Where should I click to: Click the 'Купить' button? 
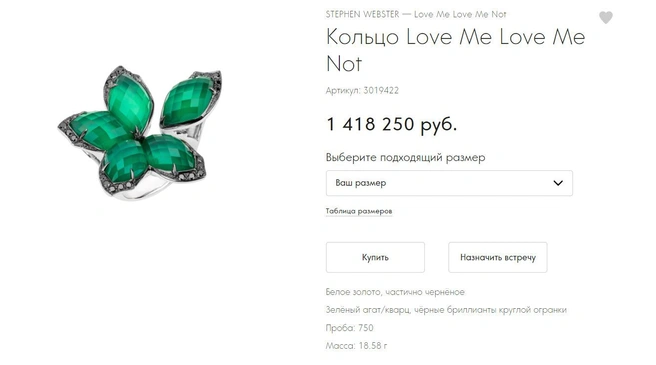tap(375, 257)
